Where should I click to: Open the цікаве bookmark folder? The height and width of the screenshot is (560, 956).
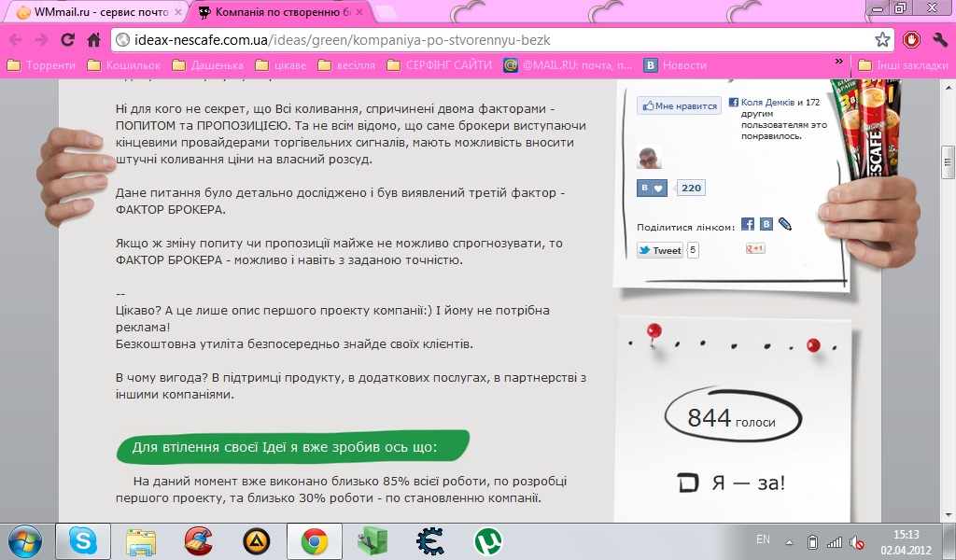[x=281, y=65]
